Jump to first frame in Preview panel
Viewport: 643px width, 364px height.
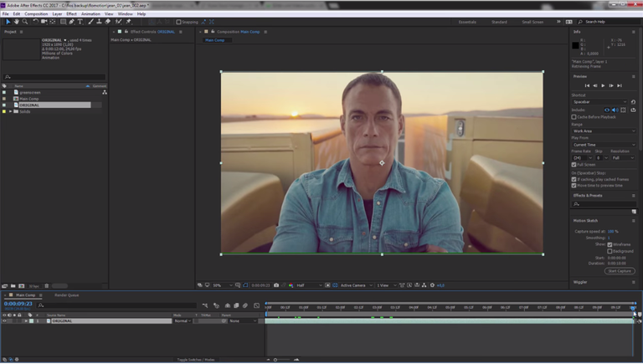pos(587,85)
